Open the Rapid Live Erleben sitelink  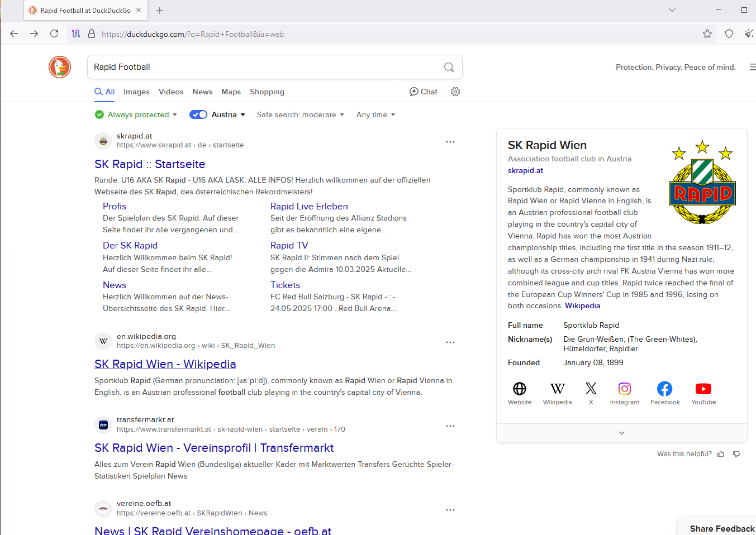[x=309, y=206]
